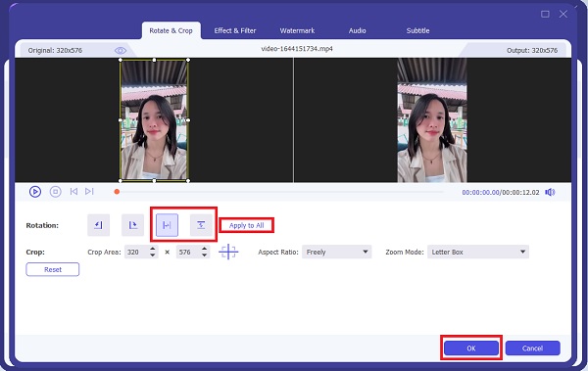Viewport: 588px width, 371px height.
Task: Decrease crop height value 576
Action: [x=205, y=255]
